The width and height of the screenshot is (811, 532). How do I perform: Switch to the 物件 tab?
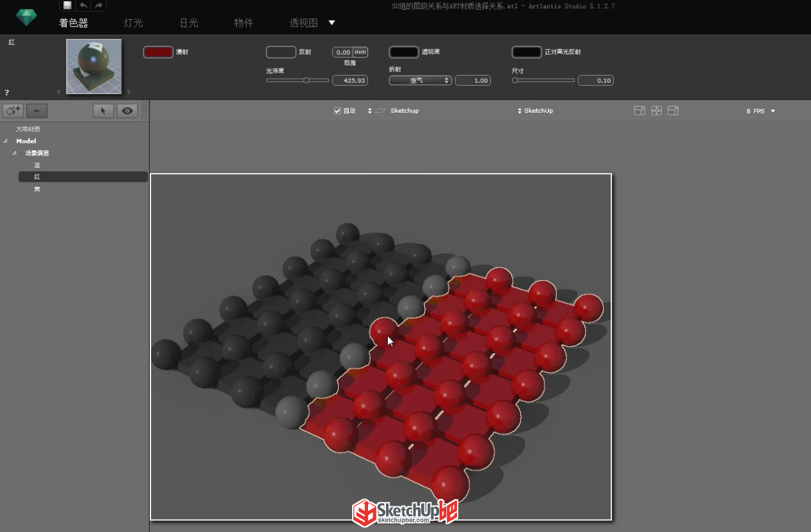pyautogui.click(x=244, y=23)
